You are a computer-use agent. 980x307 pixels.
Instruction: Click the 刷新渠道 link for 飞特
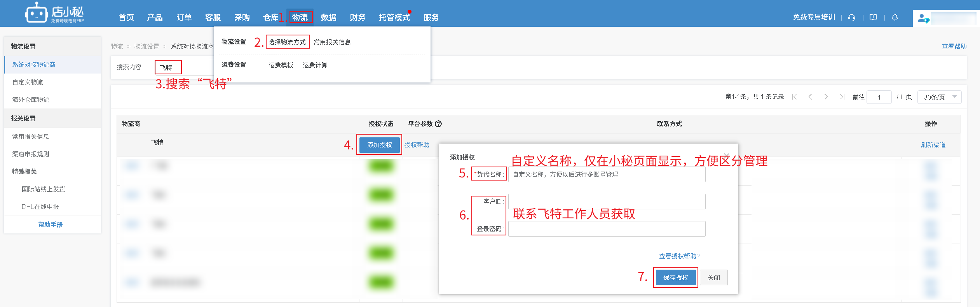click(933, 145)
